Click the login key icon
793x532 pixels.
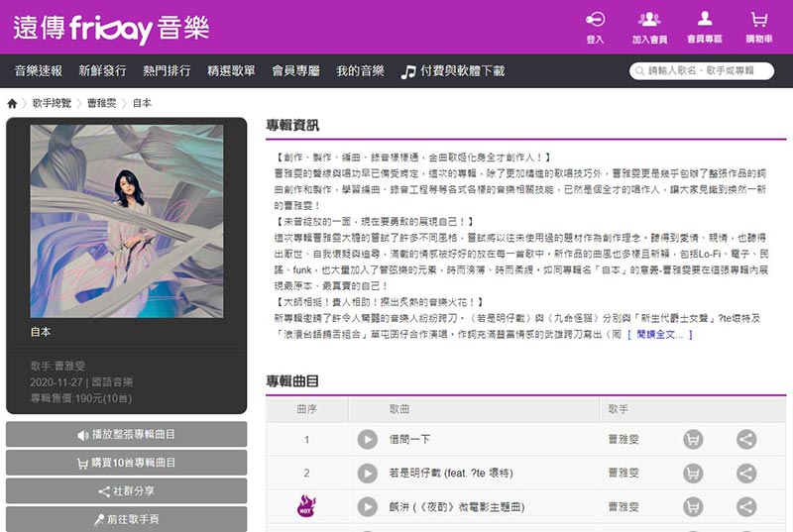tap(596, 19)
